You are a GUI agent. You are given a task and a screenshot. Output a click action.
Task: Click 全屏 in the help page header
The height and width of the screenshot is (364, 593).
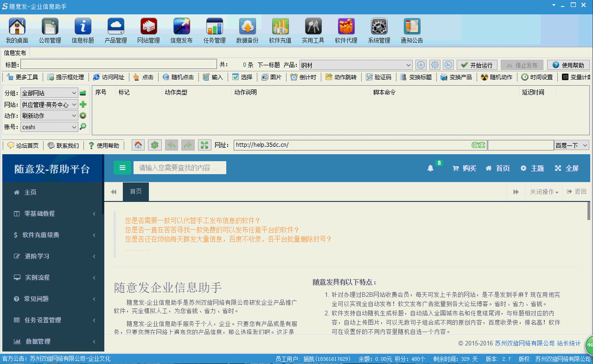567,168
